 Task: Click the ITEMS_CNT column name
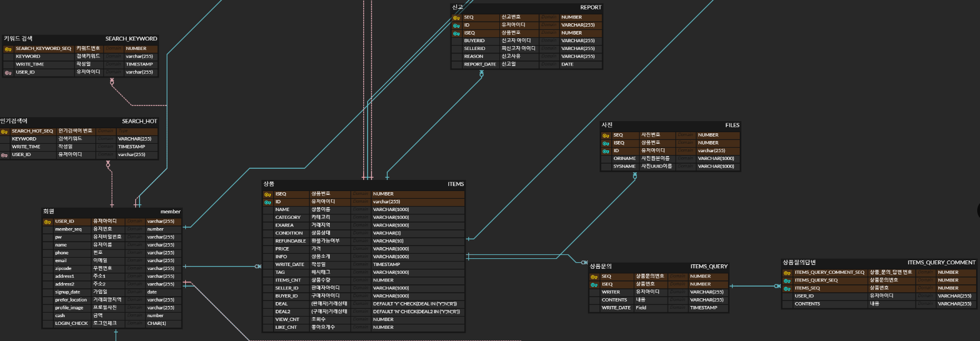[288, 280]
